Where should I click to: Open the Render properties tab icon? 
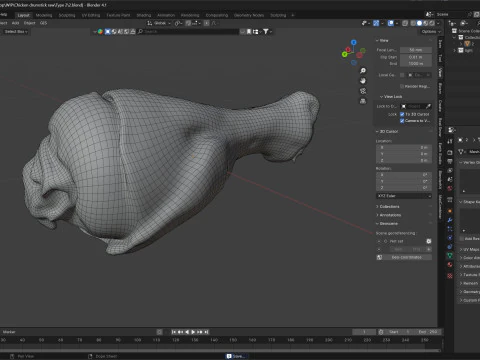pos(450,152)
